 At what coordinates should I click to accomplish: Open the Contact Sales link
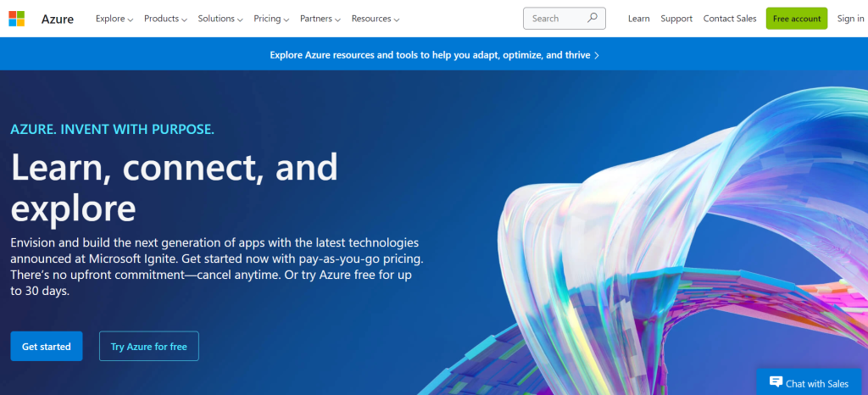point(730,19)
